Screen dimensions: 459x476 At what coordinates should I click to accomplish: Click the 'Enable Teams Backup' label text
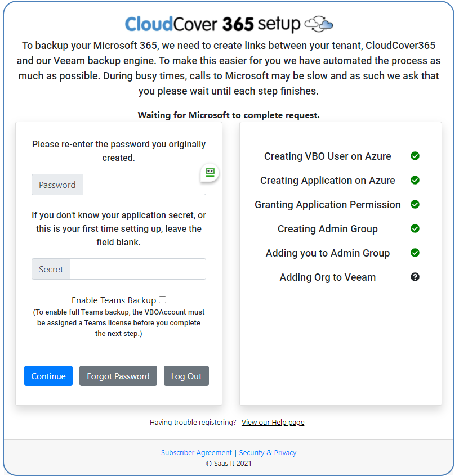(114, 300)
